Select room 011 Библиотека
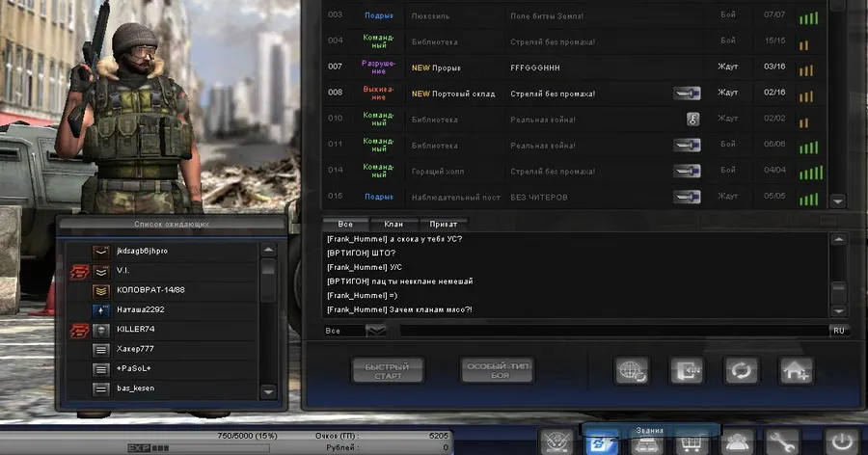Image resolution: width=868 pixels, height=455 pixels. (574, 145)
